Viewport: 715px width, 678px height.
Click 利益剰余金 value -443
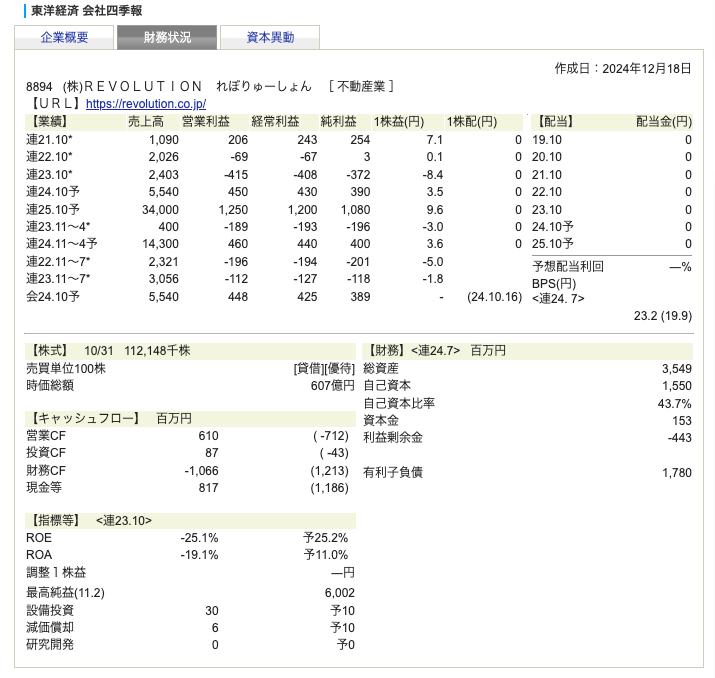click(679, 438)
